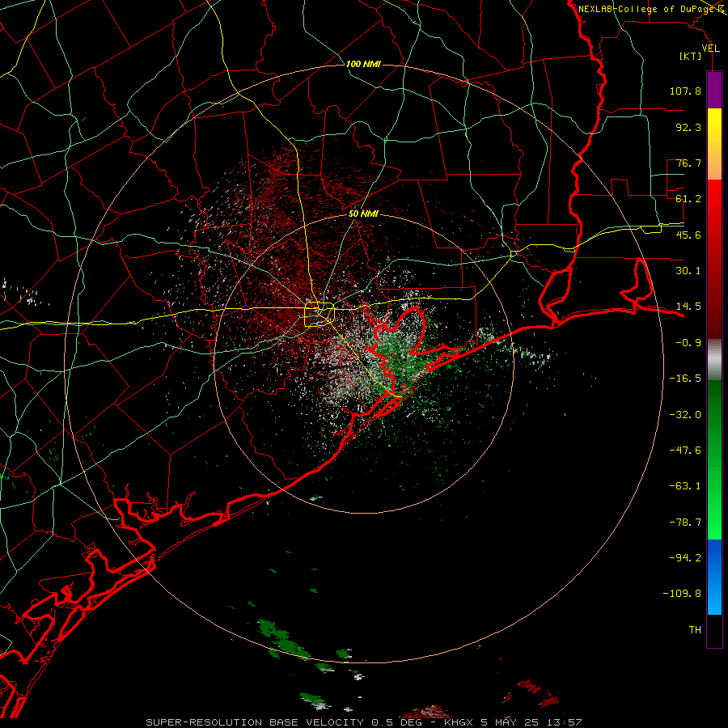Click the -16.5 velocity scale value
728x728 pixels.
[x=685, y=379]
